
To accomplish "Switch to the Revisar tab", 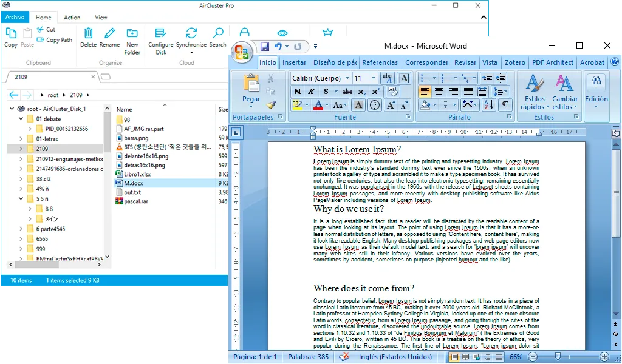I will [465, 62].
